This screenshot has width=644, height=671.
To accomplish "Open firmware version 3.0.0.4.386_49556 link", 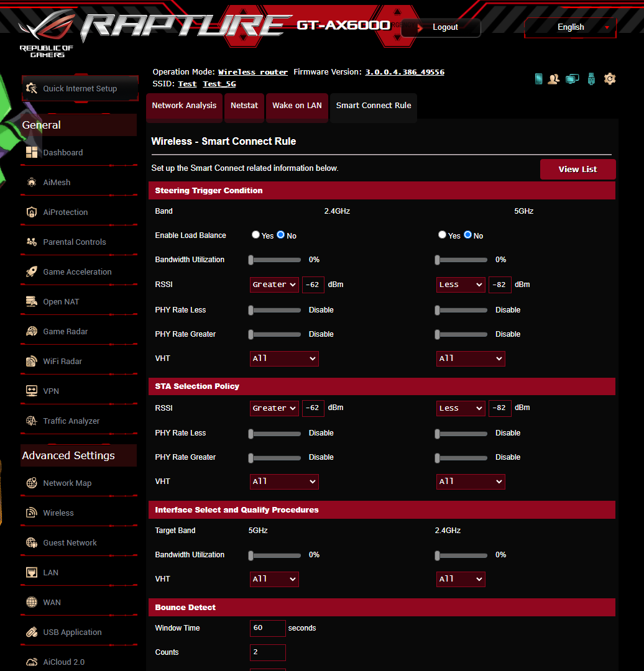I will 405,72.
